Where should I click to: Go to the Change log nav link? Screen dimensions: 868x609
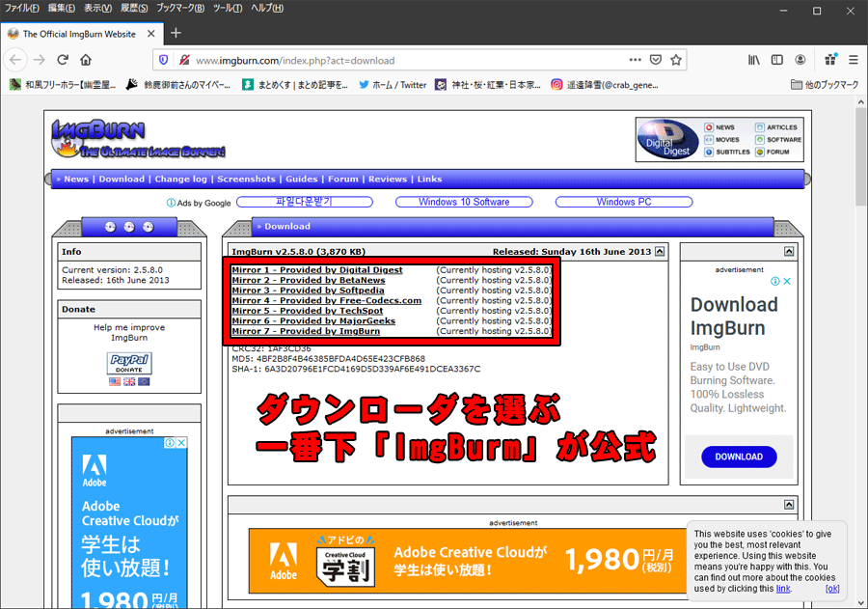tap(180, 179)
